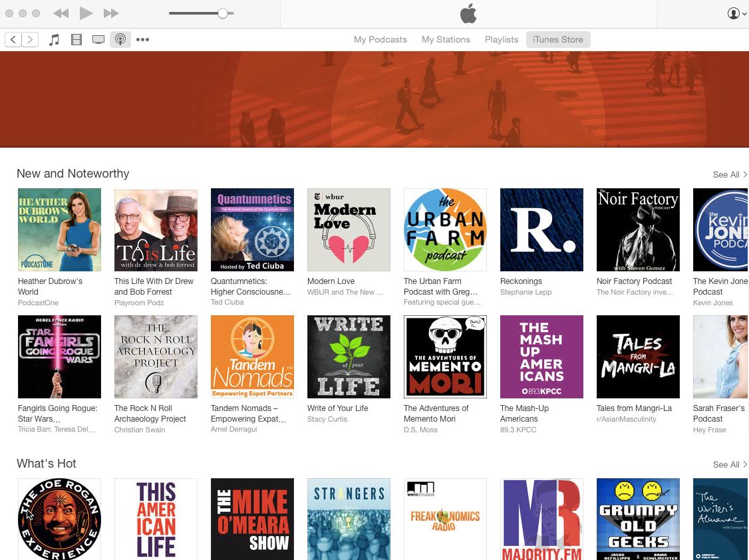The image size is (749, 560).
Task: Click the Amel Derragui author link
Action: click(x=234, y=429)
